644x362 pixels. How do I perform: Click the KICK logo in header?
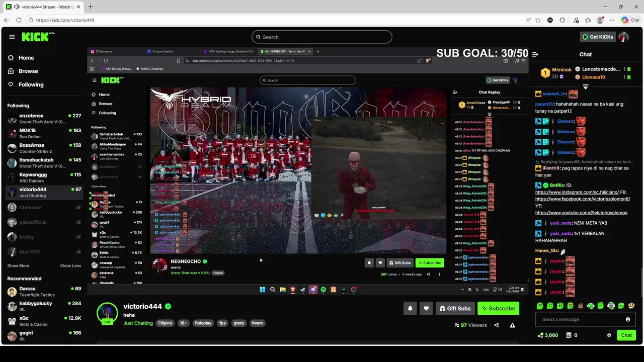pos(38,37)
